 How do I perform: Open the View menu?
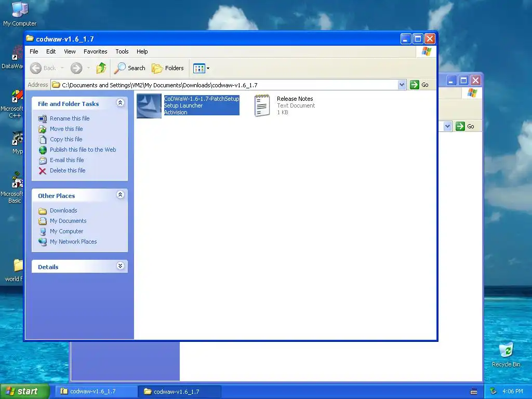(x=70, y=51)
